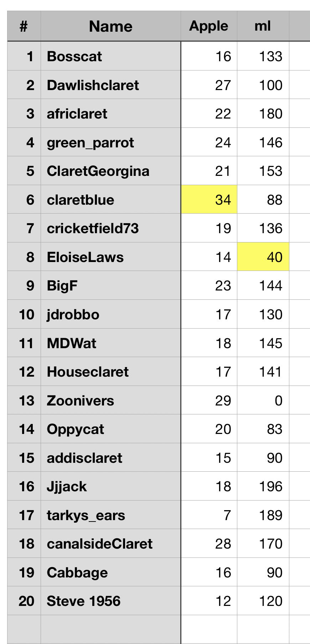Select africlaret ml value 180

263,114
